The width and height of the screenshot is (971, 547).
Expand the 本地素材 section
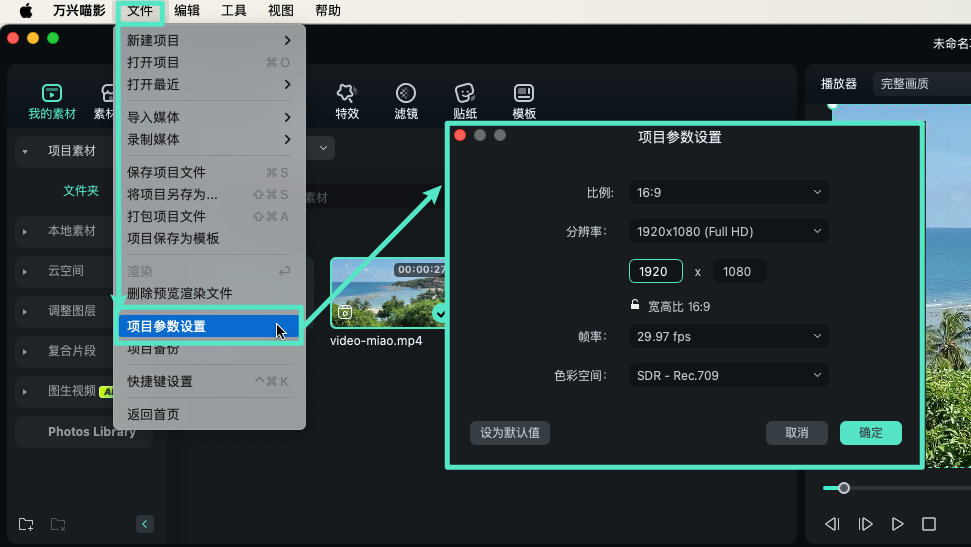click(x=25, y=232)
